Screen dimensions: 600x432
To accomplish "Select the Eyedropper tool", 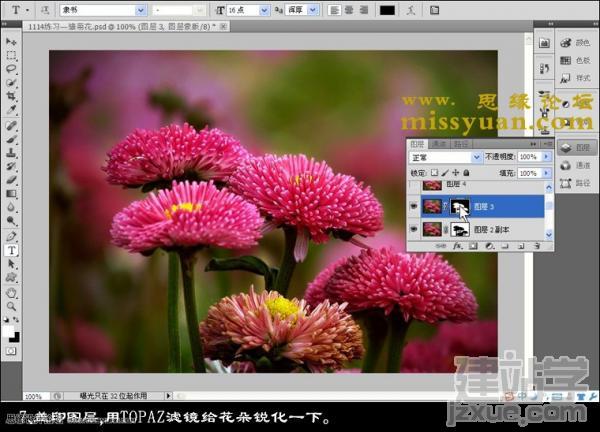I will (11, 110).
